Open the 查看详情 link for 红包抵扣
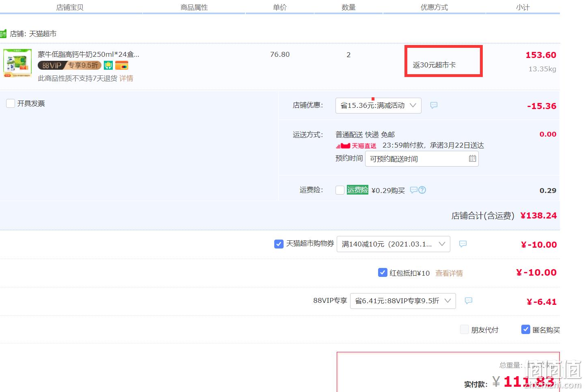The width and height of the screenshot is (585, 392). 449,273
